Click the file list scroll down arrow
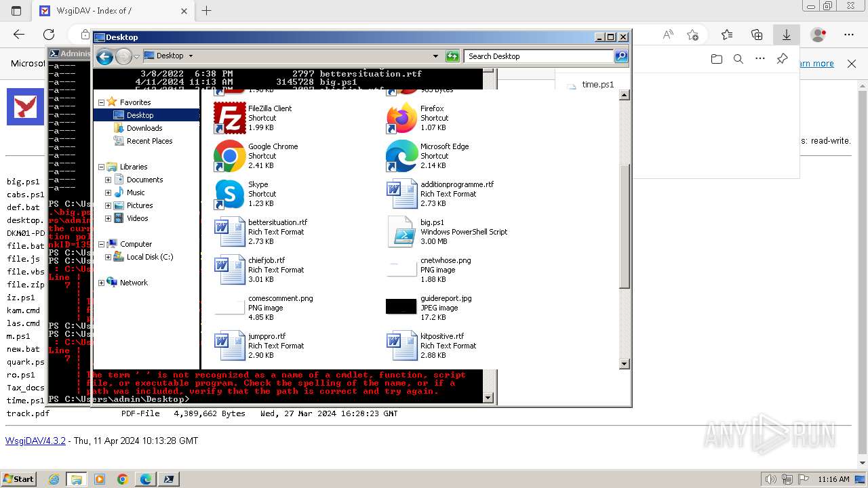Screen dimensions: 868x488 [x=625, y=364]
